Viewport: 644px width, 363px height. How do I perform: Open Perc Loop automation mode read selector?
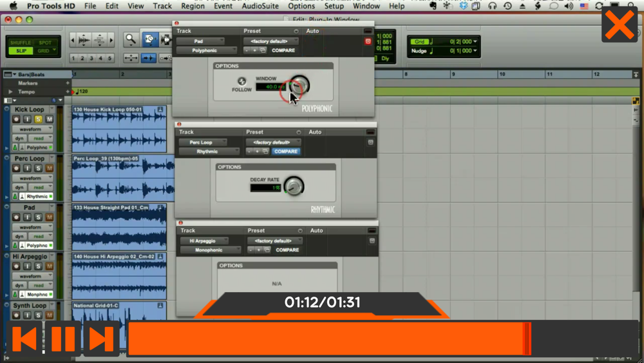point(41,188)
